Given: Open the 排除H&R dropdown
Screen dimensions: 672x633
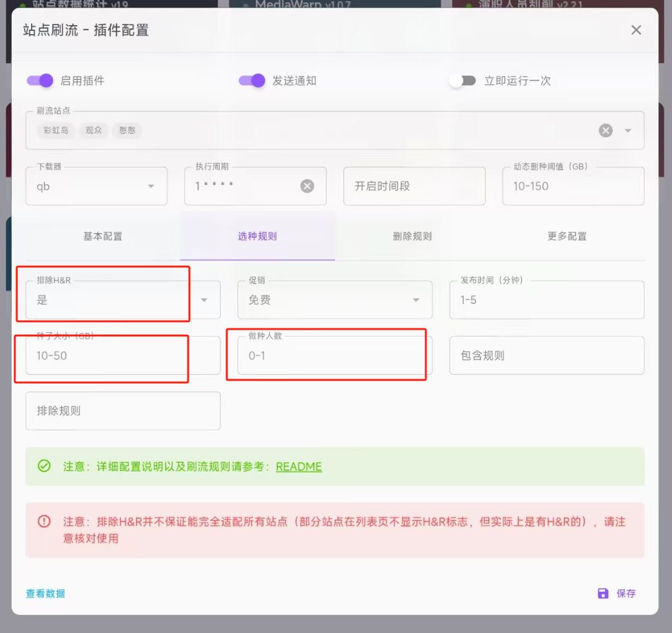Looking at the screenshot, I should tap(204, 300).
